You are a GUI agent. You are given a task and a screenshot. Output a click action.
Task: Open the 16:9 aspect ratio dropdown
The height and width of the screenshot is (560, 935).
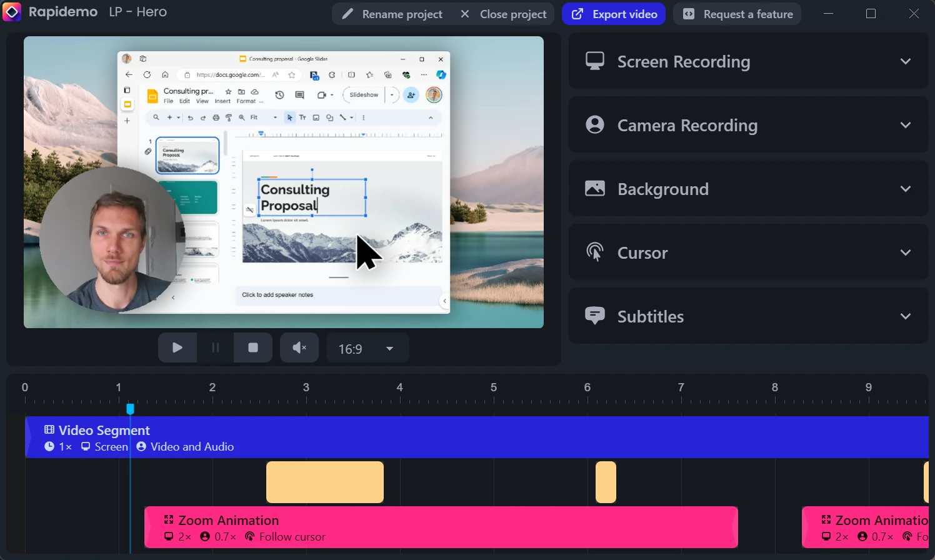pos(367,347)
